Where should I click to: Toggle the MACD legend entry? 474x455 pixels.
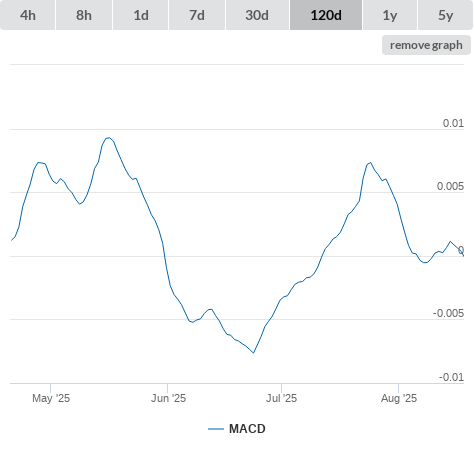click(x=247, y=429)
